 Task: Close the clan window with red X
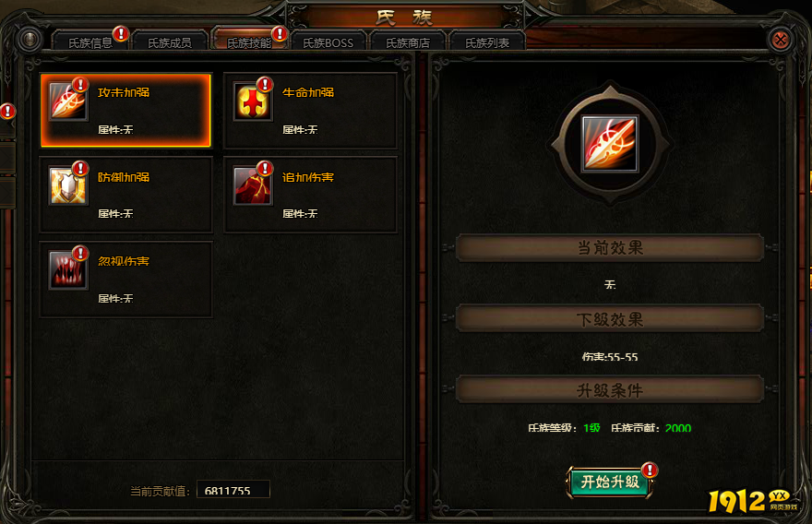coord(781,40)
